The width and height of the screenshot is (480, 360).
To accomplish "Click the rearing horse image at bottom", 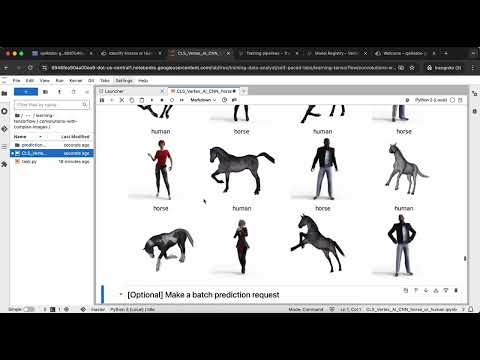I will [318, 243].
